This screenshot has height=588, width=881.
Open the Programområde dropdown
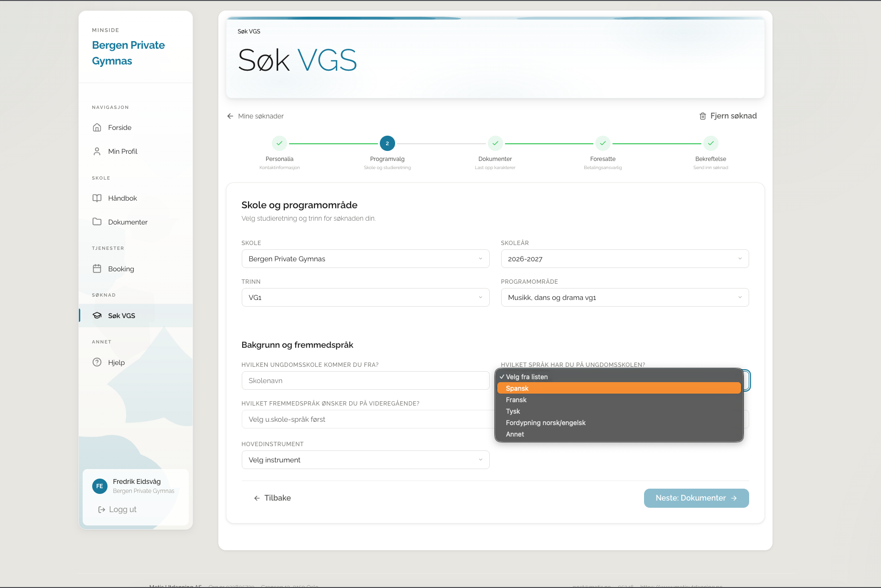coord(625,298)
